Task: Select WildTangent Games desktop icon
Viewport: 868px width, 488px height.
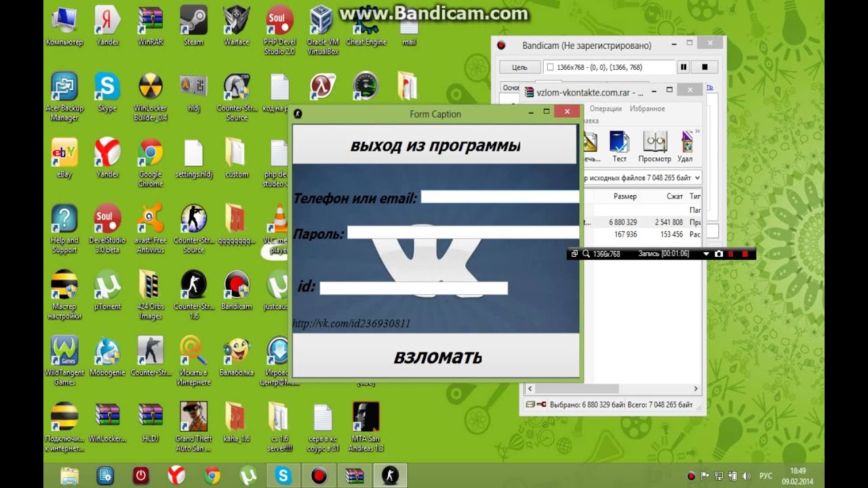Action: tap(64, 361)
